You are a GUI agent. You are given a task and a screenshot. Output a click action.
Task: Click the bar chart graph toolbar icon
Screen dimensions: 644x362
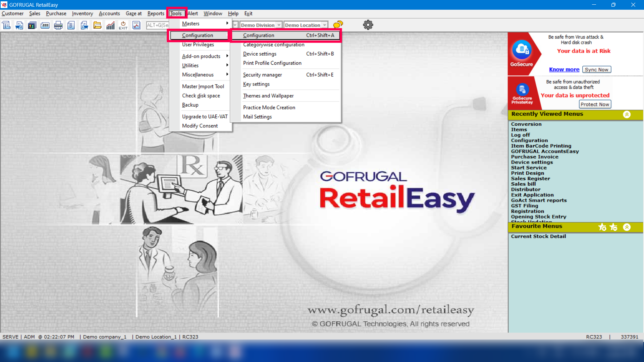(110, 25)
